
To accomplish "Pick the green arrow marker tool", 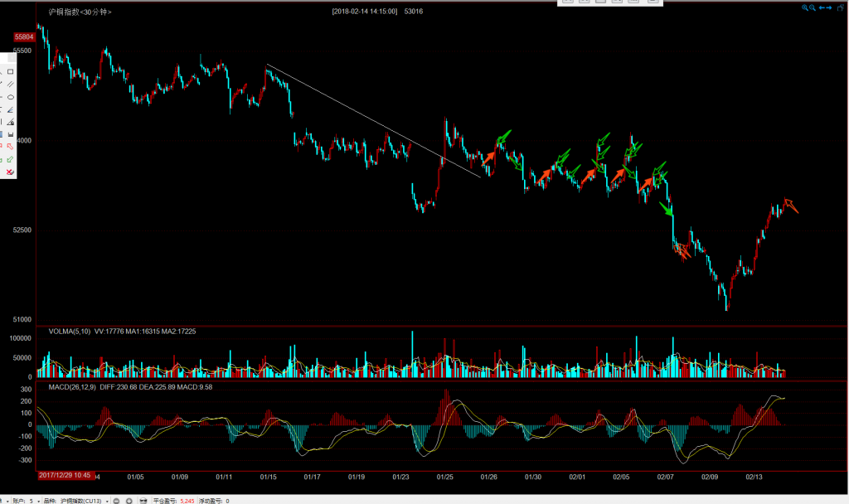I will pos(11,159).
